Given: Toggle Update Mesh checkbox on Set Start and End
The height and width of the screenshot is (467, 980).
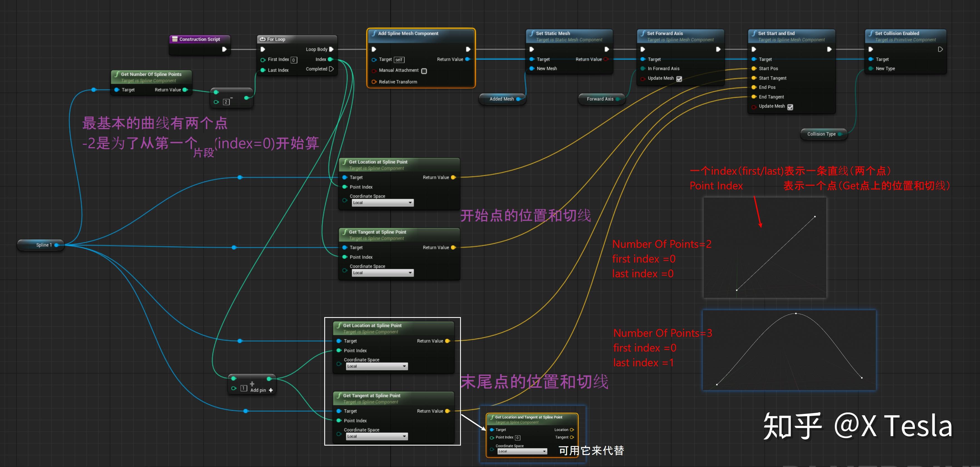Looking at the screenshot, I should click(790, 107).
